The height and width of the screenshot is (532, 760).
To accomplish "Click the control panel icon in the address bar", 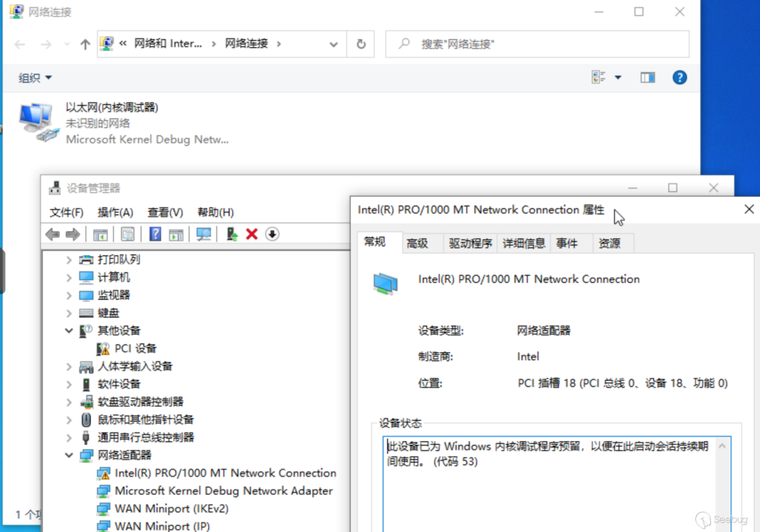I will click(x=107, y=44).
